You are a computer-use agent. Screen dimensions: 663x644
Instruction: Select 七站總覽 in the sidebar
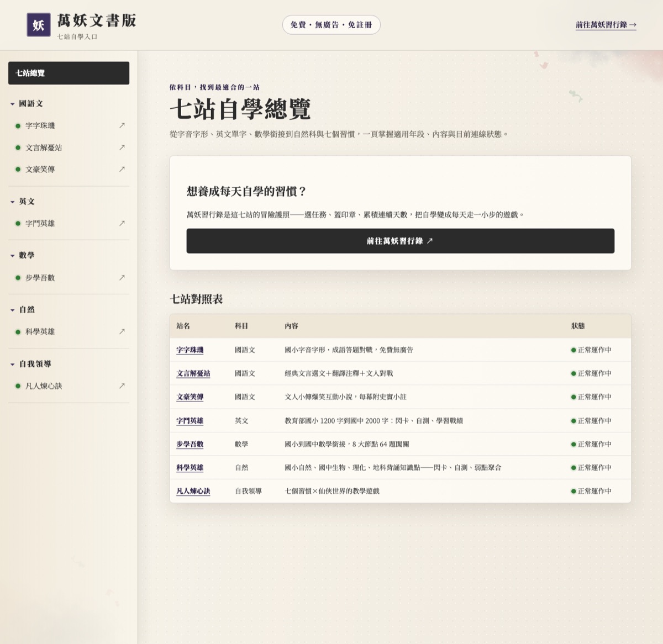[x=69, y=73]
